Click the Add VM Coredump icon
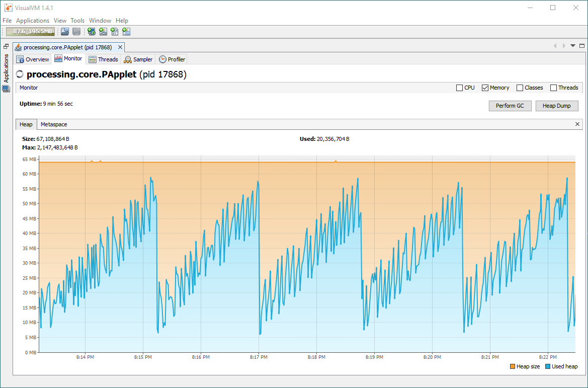Image resolution: width=588 pixels, height=388 pixels. (x=115, y=32)
